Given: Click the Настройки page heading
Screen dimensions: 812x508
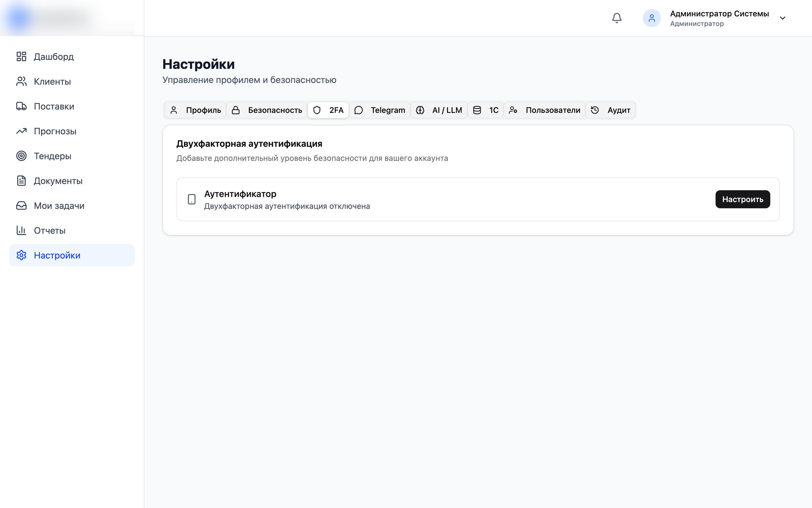Looking at the screenshot, I should pyautogui.click(x=199, y=64).
